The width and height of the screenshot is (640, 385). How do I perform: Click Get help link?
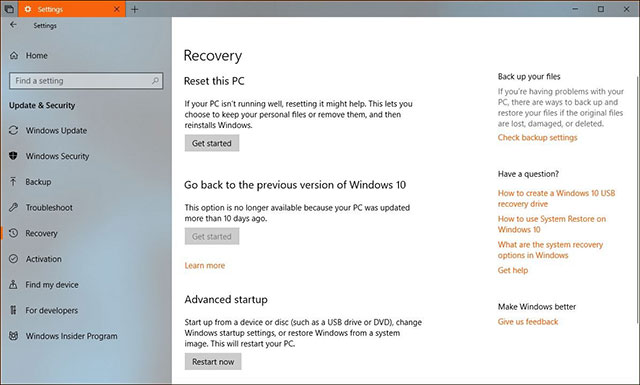(513, 270)
